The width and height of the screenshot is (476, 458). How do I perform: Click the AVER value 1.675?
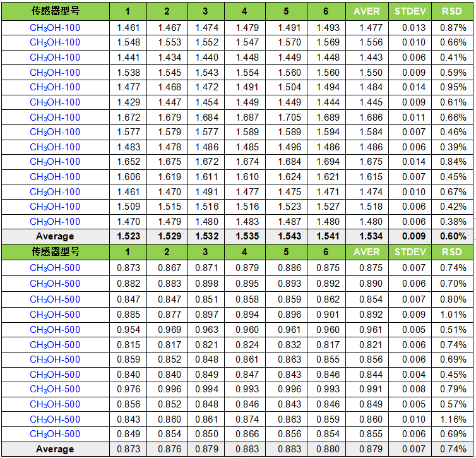click(x=366, y=162)
